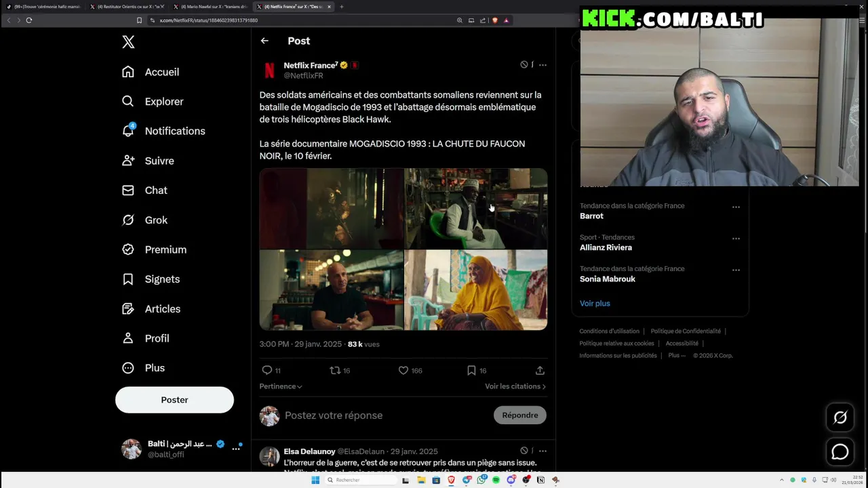Open Chat in the sidebar
Viewport: 868px width, 488px height.
[x=144, y=190]
